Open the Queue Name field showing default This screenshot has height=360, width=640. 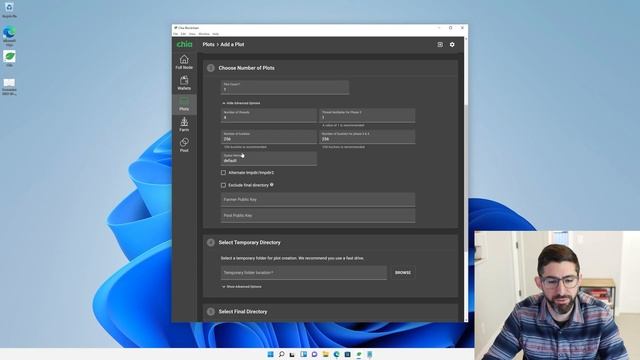269,158
